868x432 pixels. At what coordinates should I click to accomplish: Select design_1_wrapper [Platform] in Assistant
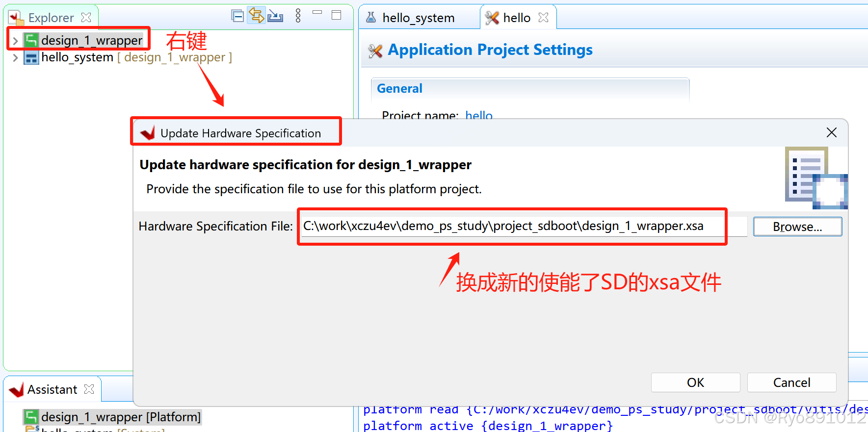click(x=121, y=417)
